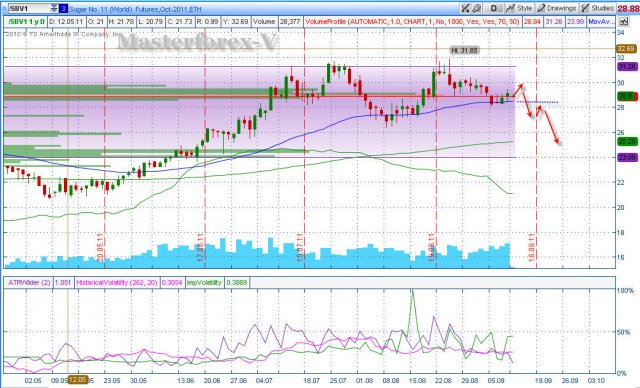
Task: Click the purple 31.26 price level tag
Action: [x=627, y=66]
